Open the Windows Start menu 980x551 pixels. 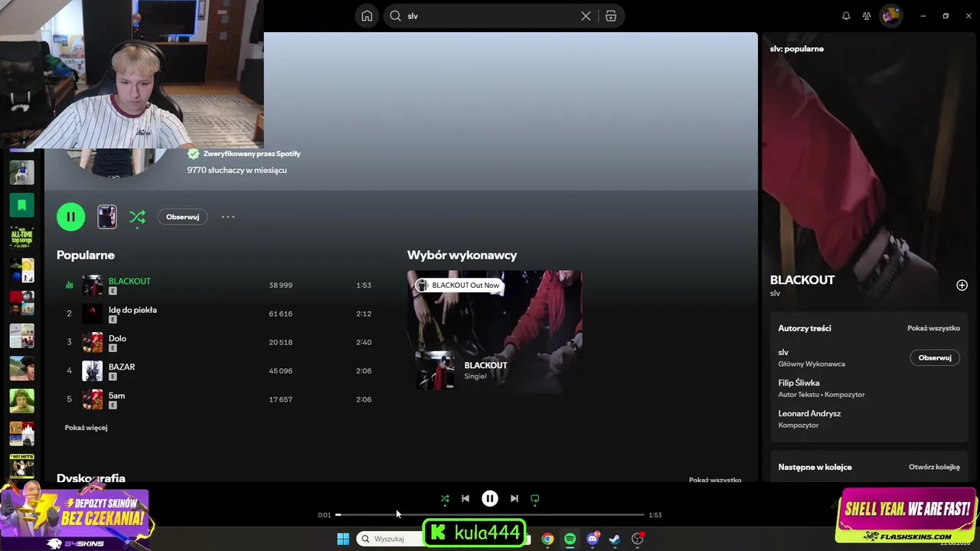[x=343, y=539]
